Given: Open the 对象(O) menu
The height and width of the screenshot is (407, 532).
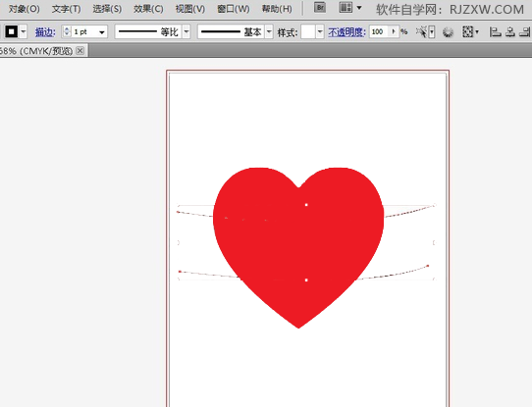Looking at the screenshot, I should click(25, 9).
